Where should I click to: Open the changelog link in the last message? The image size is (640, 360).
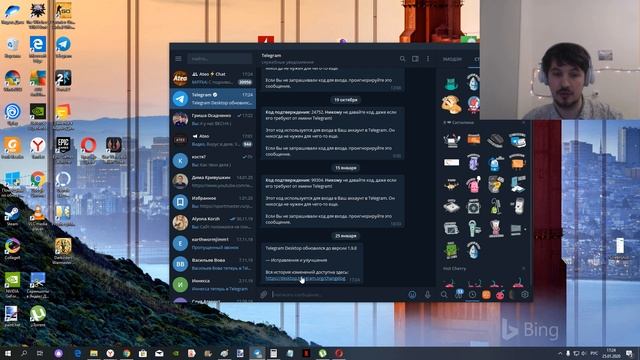(x=305, y=278)
